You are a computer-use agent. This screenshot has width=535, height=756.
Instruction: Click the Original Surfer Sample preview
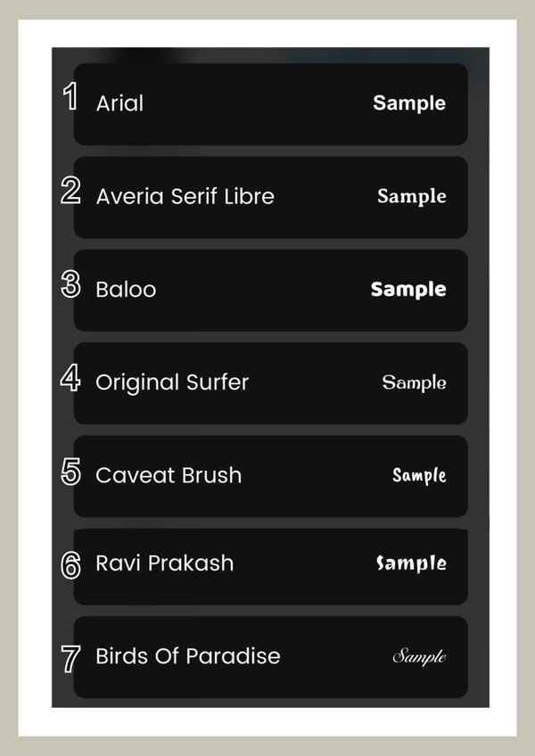coord(414,382)
